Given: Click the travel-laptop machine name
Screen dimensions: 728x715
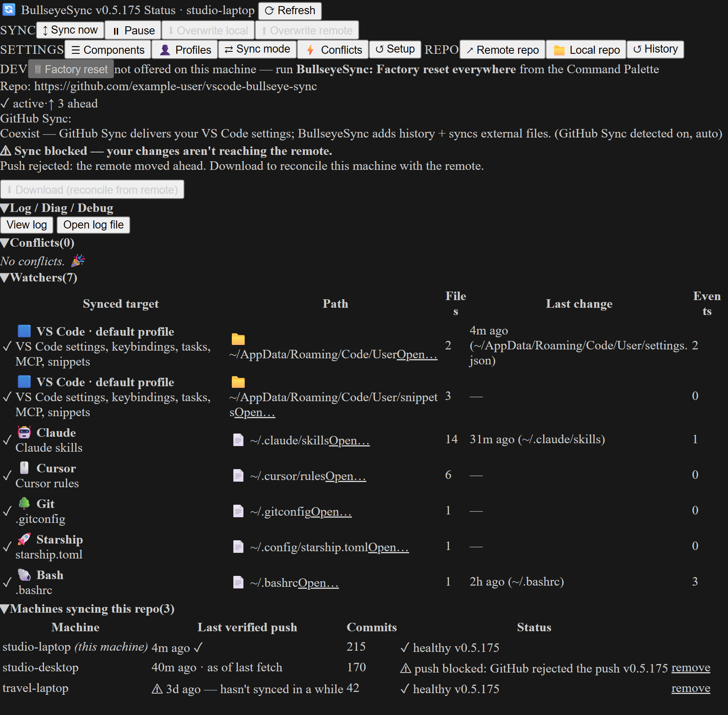Looking at the screenshot, I should pos(36,688).
